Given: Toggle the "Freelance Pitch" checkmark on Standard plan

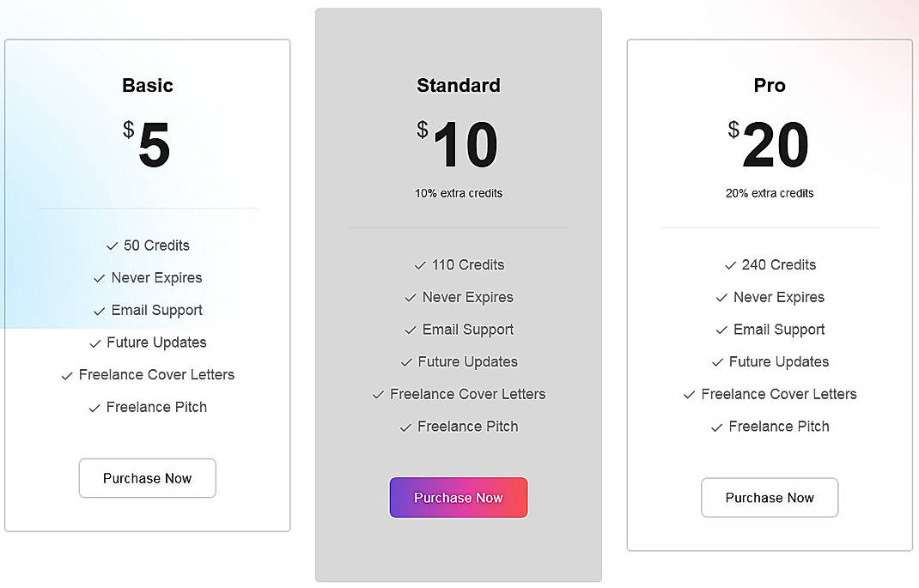Looking at the screenshot, I should [406, 426].
